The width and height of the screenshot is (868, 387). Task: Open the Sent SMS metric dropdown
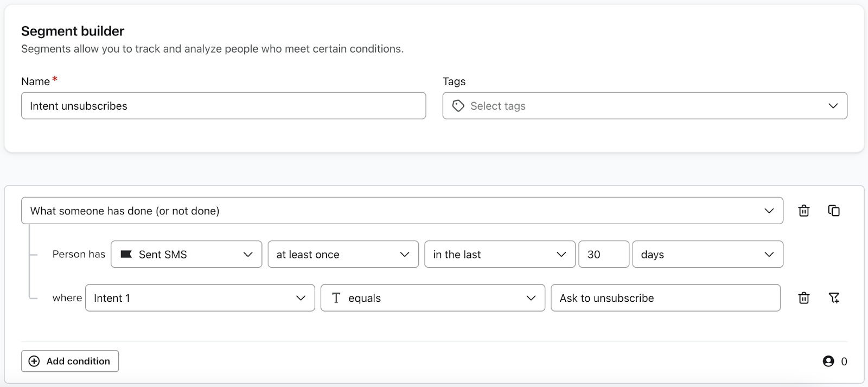tap(186, 255)
